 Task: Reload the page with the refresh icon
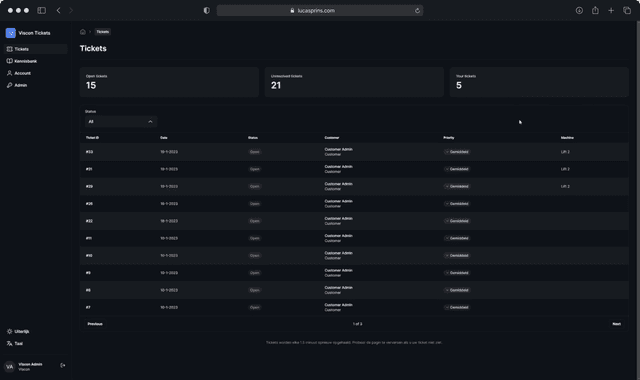click(x=417, y=11)
